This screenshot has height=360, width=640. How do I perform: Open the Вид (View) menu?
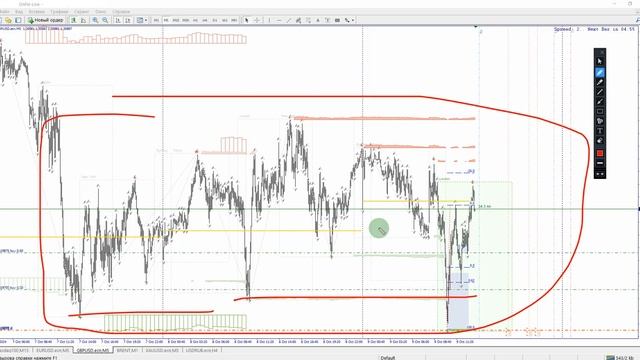(19, 12)
